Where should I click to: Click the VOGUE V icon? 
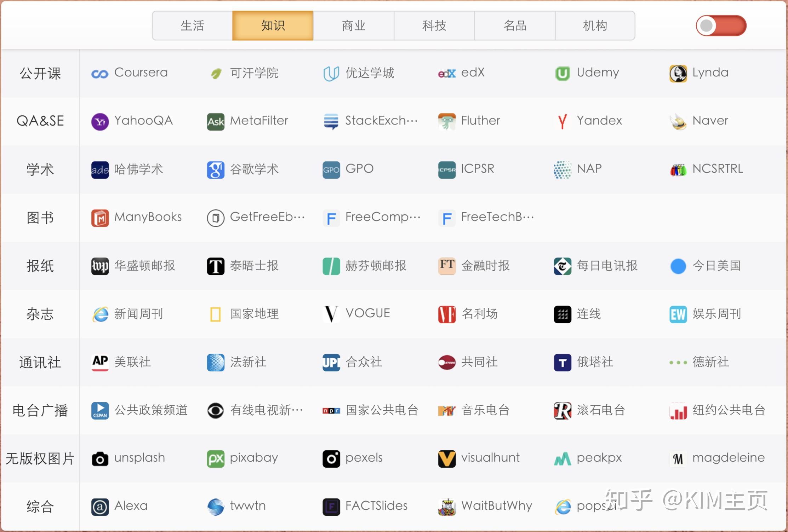click(x=331, y=314)
